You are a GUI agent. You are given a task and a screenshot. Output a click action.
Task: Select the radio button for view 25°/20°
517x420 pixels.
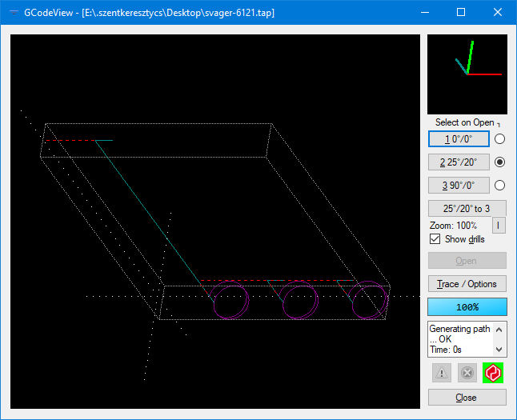click(500, 162)
